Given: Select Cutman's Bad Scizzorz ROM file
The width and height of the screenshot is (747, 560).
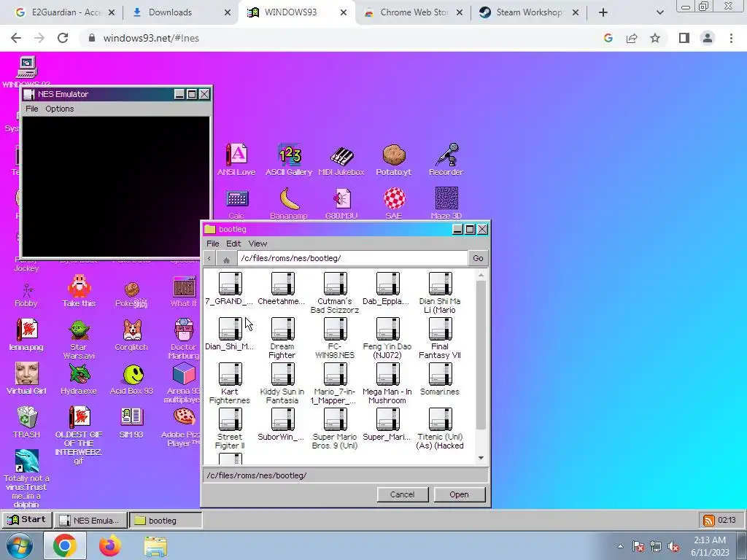Looking at the screenshot, I should coord(335,293).
